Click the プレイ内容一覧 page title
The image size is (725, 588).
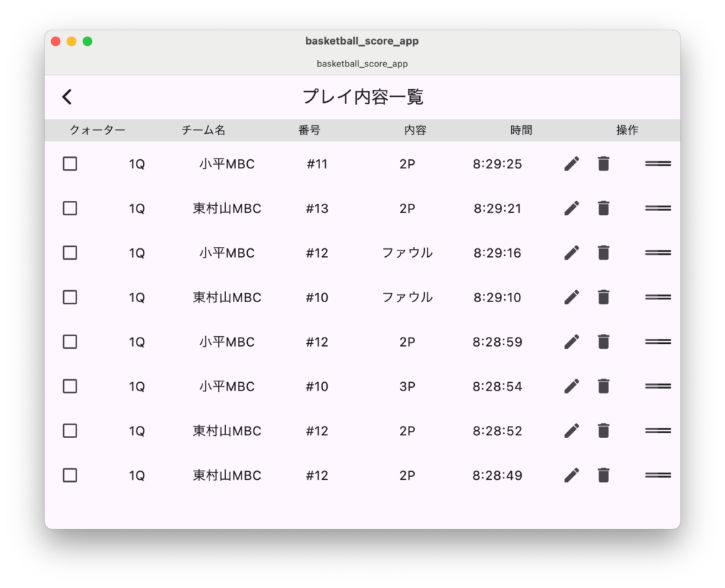362,97
